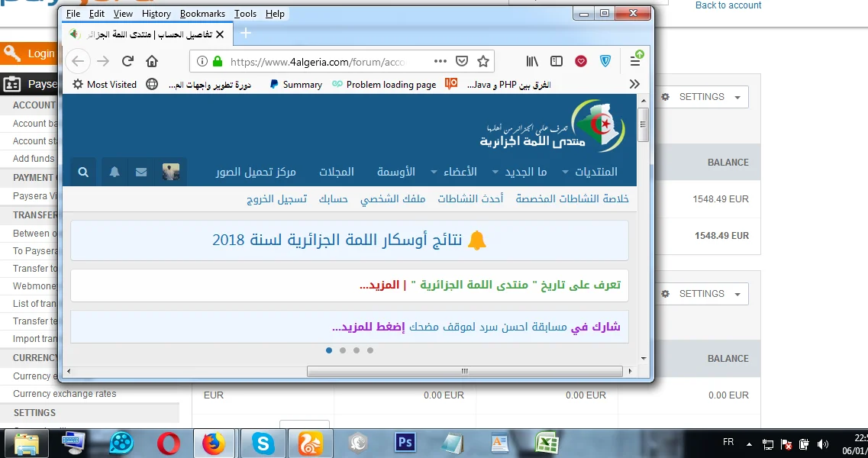This screenshot has height=458, width=868.
Task: Click Currency exchange rates in Paysera sidebar
Action: 65,394
